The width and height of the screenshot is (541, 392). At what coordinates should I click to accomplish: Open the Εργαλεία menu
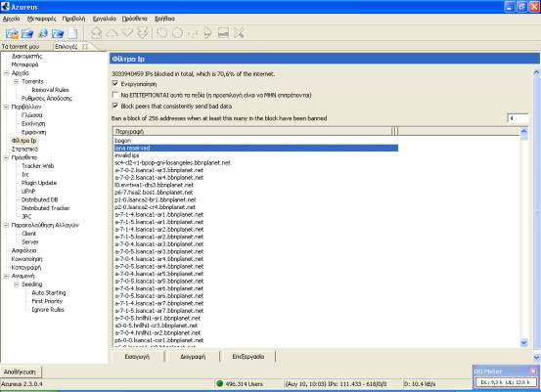(105, 19)
